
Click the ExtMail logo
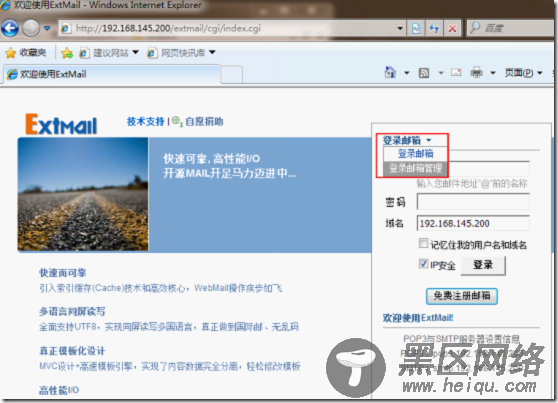61,124
